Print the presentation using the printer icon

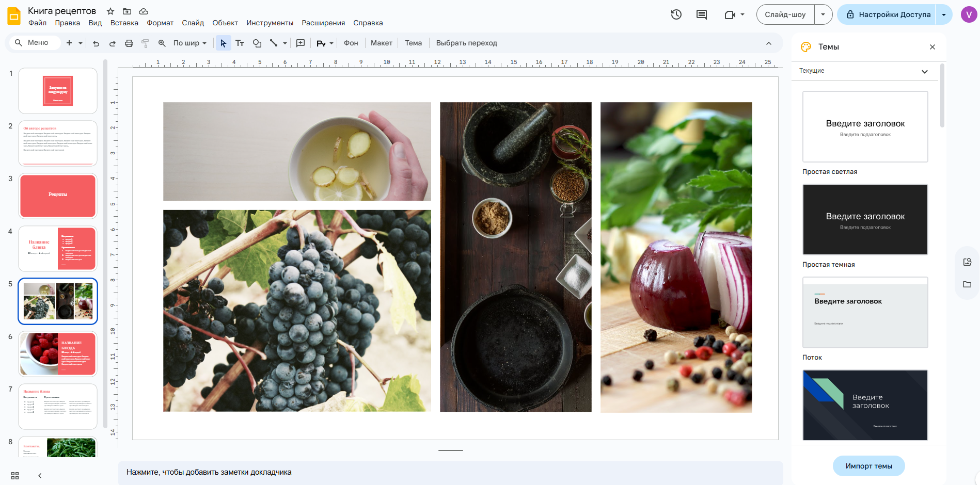click(x=129, y=43)
